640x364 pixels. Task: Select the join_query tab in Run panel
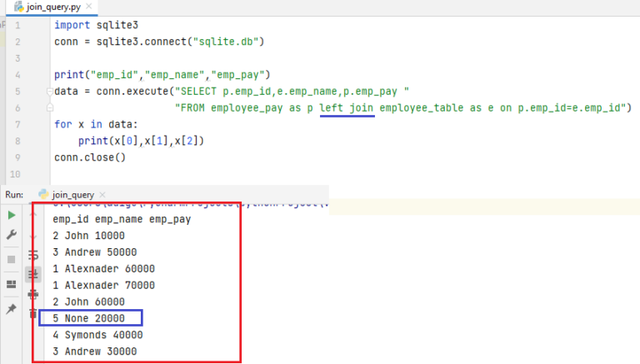click(73, 195)
